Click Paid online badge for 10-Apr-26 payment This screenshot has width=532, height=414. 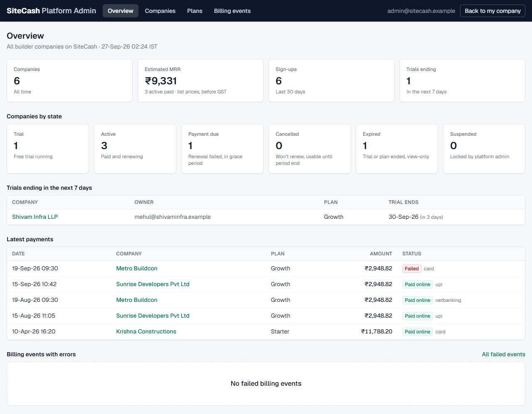click(x=417, y=332)
